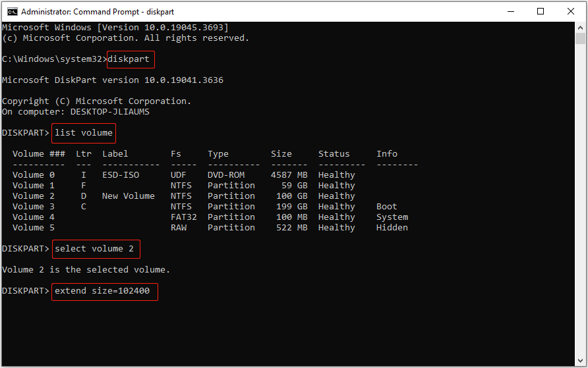Click the 'Label' column header
The image size is (588, 368).
tap(115, 154)
